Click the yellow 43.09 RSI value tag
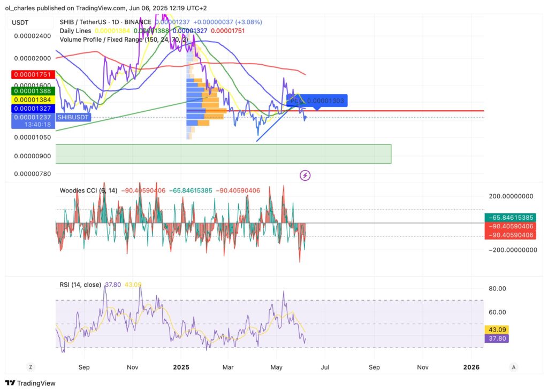 point(495,329)
